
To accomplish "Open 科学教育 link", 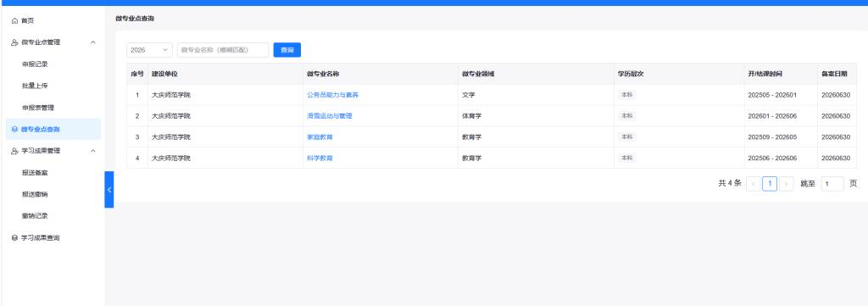I will tap(320, 159).
